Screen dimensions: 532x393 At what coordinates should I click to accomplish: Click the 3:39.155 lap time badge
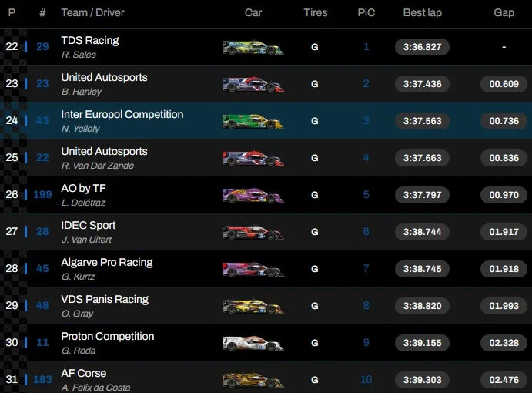tap(421, 343)
